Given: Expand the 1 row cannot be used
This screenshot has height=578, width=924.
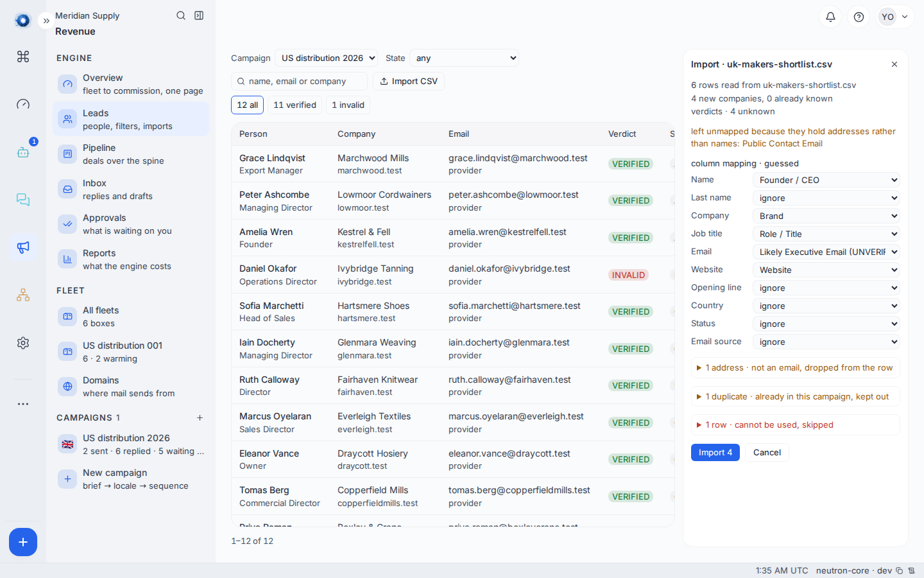Looking at the screenshot, I should (x=796, y=425).
